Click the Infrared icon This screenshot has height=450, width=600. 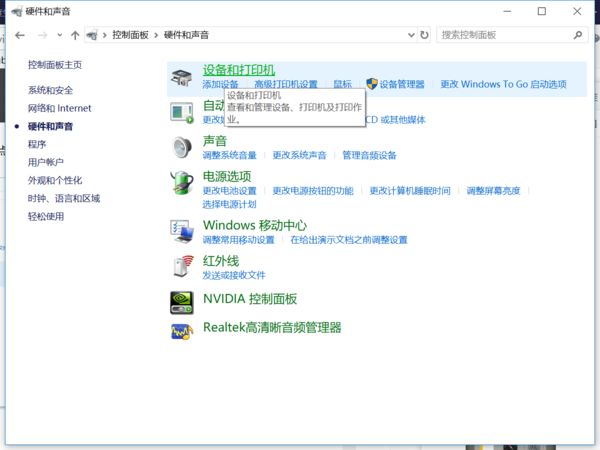click(x=182, y=266)
